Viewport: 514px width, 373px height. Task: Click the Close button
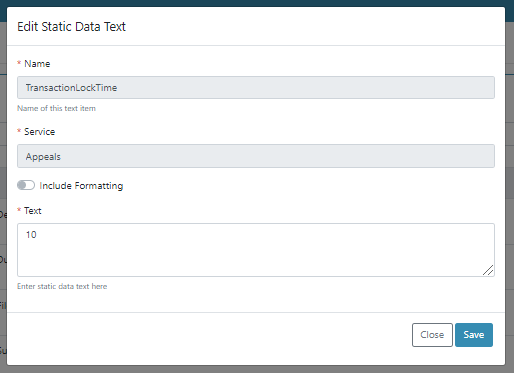pyautogui.click(x=432, y=335)
